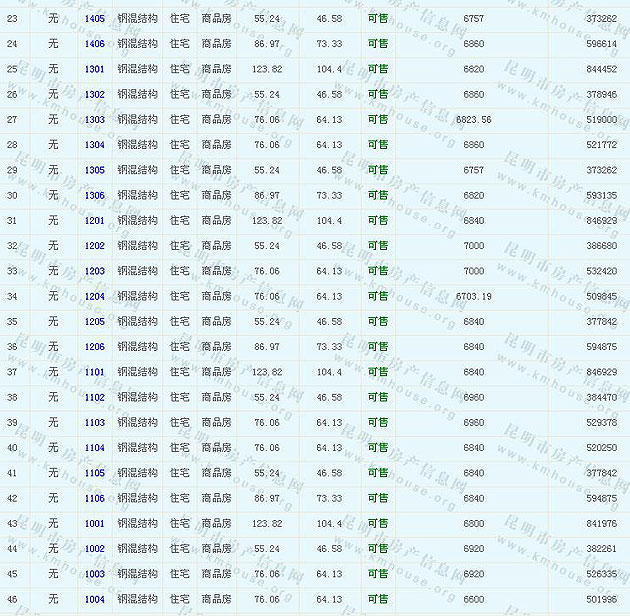This screenshot has height=616, width=630.
Task: Select room 1302 hyperlink
Action: (94, 95)
